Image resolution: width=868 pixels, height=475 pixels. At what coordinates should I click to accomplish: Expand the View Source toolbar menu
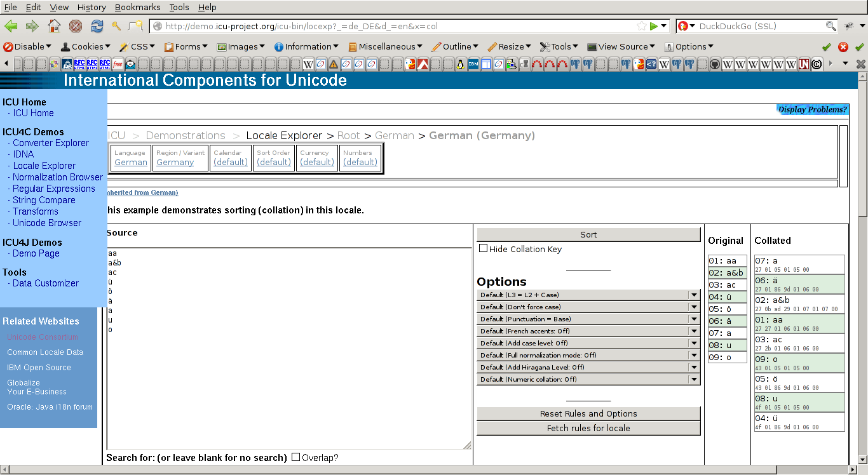coord(621,46)
